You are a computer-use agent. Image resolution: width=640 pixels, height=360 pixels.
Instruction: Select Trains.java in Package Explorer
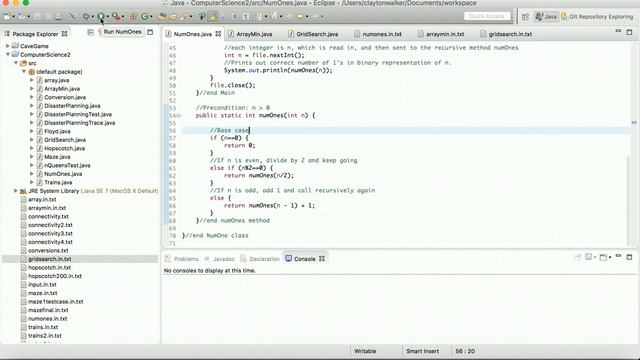coord(58,182)
